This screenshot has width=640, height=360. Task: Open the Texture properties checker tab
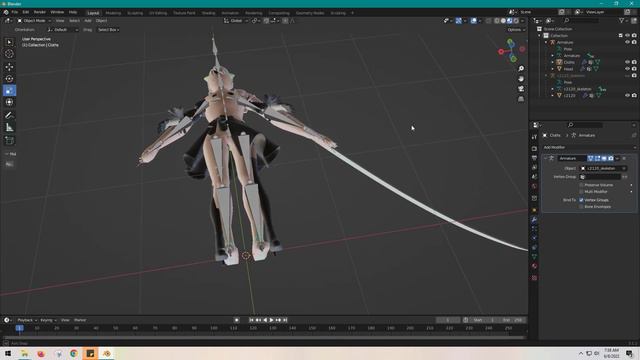click(534, 278)
